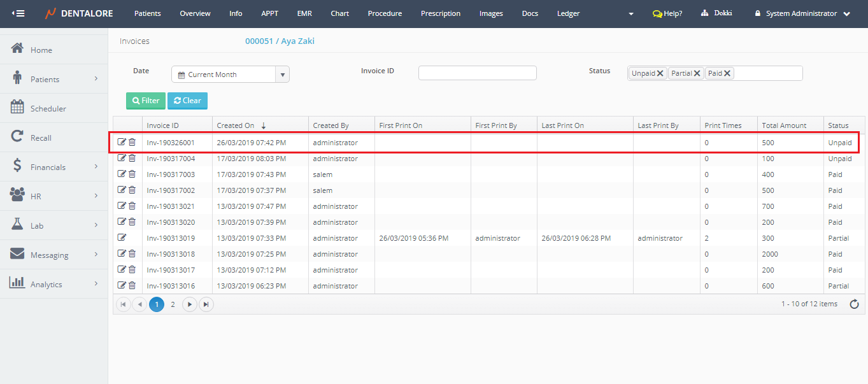Click the edit icon for Inv-190326001
The width and height of the screenshot is (868, 384).
122,143
